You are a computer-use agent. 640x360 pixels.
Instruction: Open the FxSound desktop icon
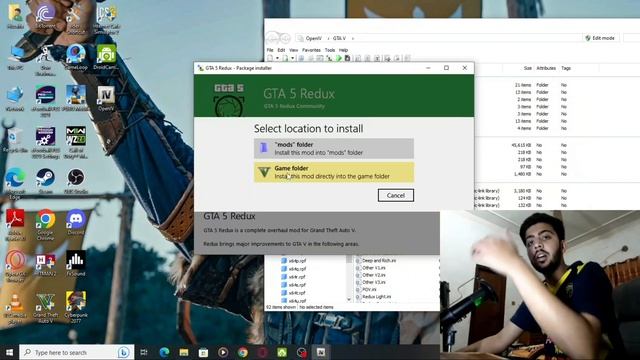click(x=76, y=264)
